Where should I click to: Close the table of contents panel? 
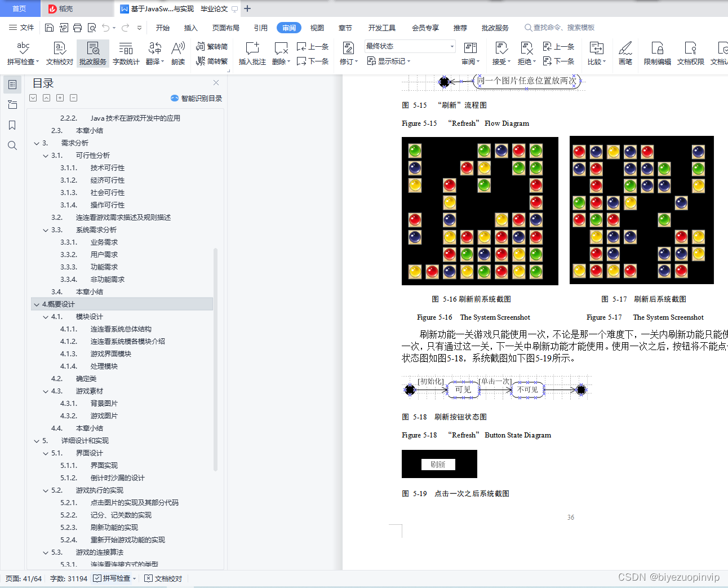(216, 82)
